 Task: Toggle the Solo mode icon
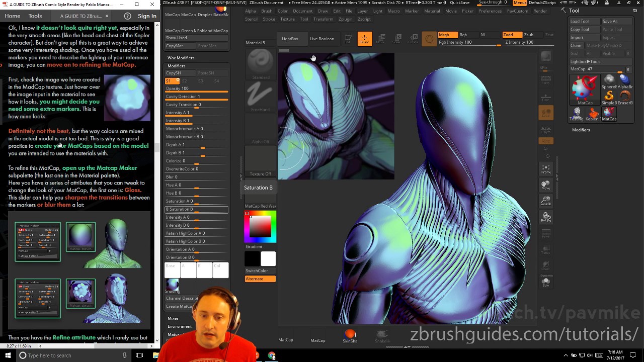(x=546, y=282)
